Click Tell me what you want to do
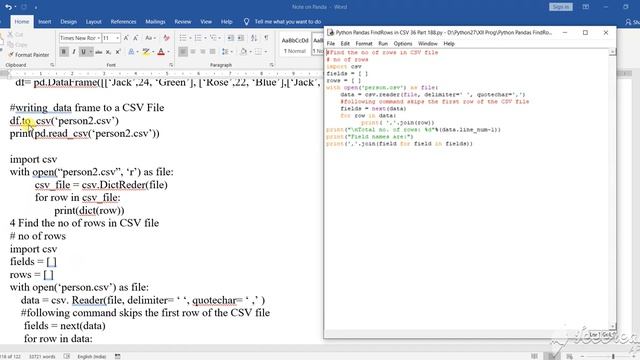The width and height of the screenshot is (640, 360). pyautogui.click(x=288, y=22)
